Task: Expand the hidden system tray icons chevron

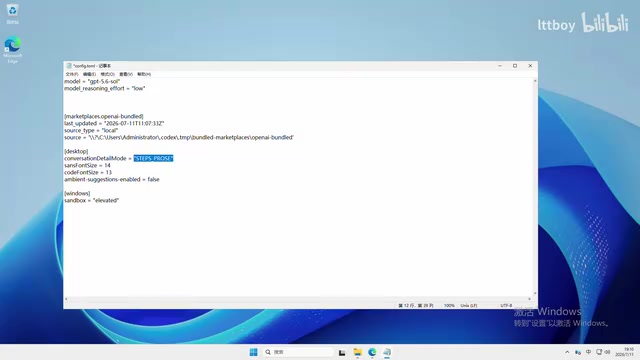Action: point(567,352)
